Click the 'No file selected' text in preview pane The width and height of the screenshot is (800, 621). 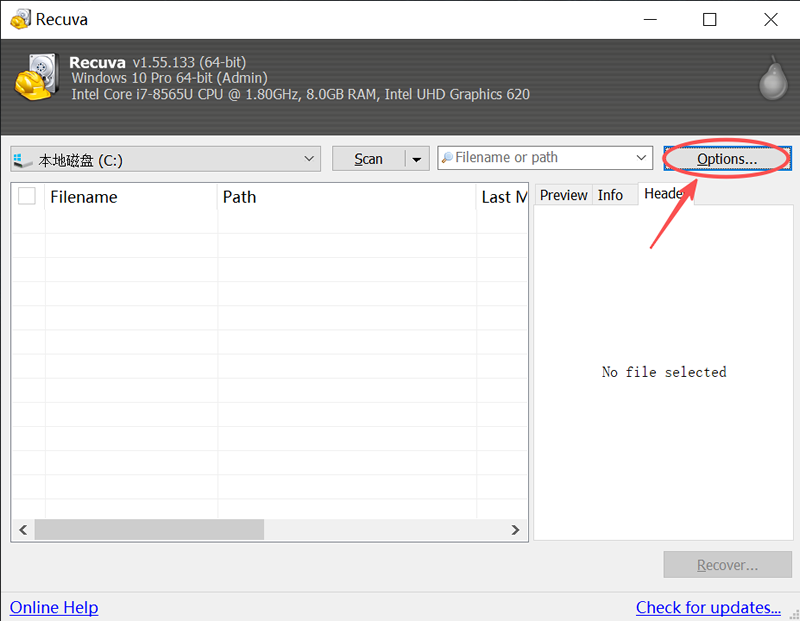click(664, 372)
